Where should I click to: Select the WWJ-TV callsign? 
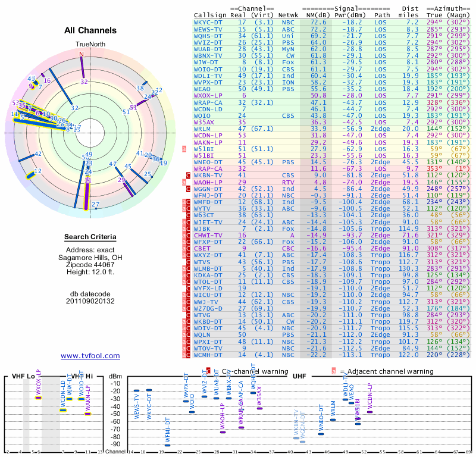tap(206, 302)
